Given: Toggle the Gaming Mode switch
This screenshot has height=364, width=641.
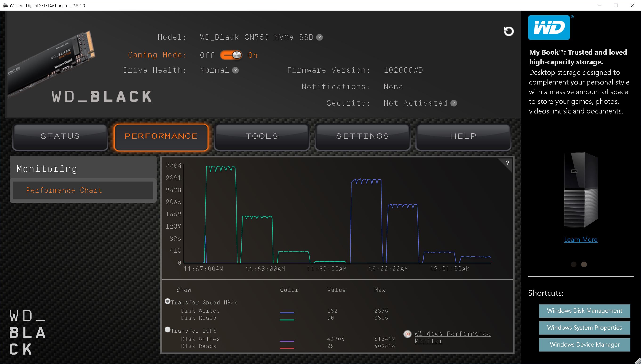Looking at the screenshot, I should [x=231, y=55].
